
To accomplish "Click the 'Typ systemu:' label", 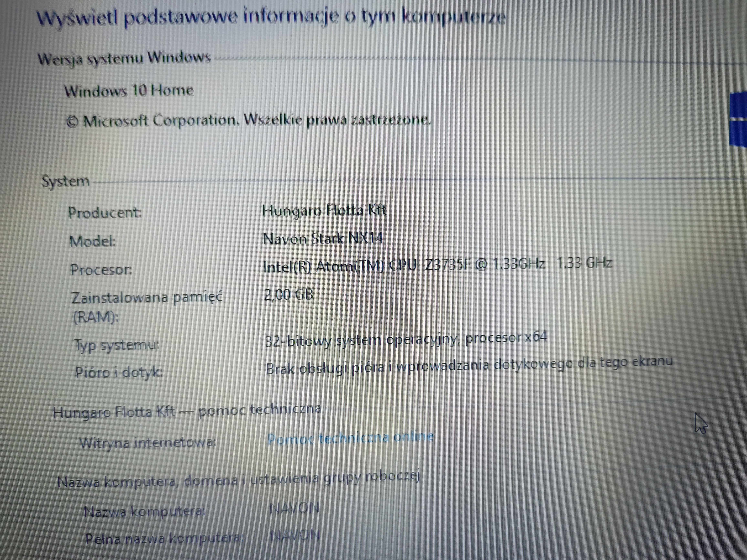I will coord(117,345).
